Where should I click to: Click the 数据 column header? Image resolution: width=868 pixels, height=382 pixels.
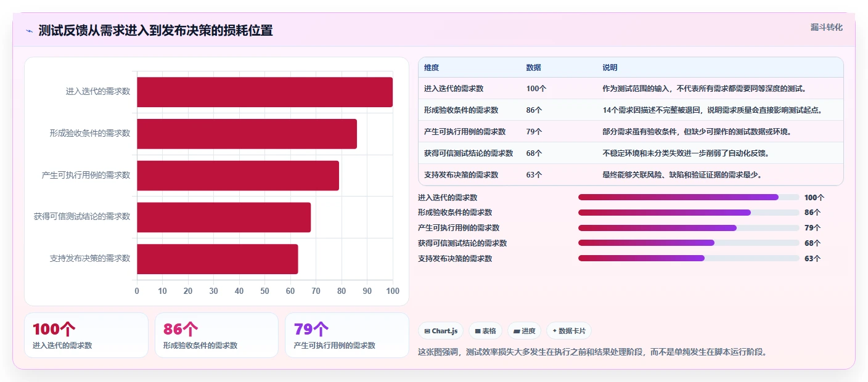pyautogui.click(x=533, y=68)
